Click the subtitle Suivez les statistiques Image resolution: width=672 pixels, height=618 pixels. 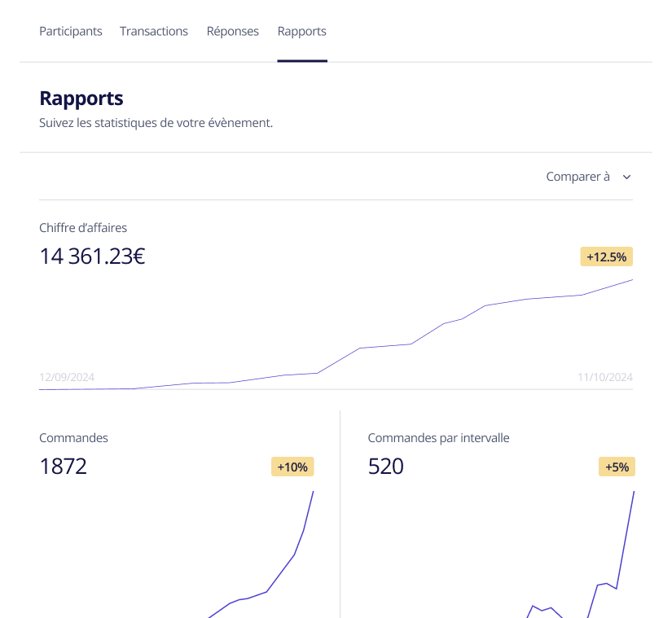point(156,123)
